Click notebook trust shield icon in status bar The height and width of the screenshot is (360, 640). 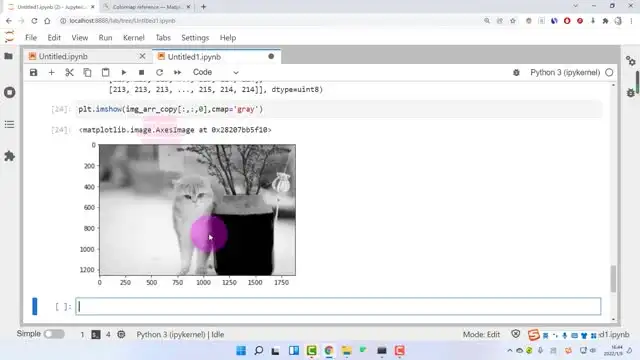click(x=516, y=334)
